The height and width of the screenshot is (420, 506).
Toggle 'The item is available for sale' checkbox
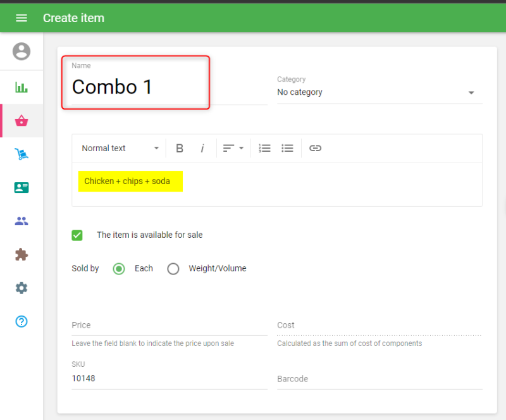[x=77, y=235]
